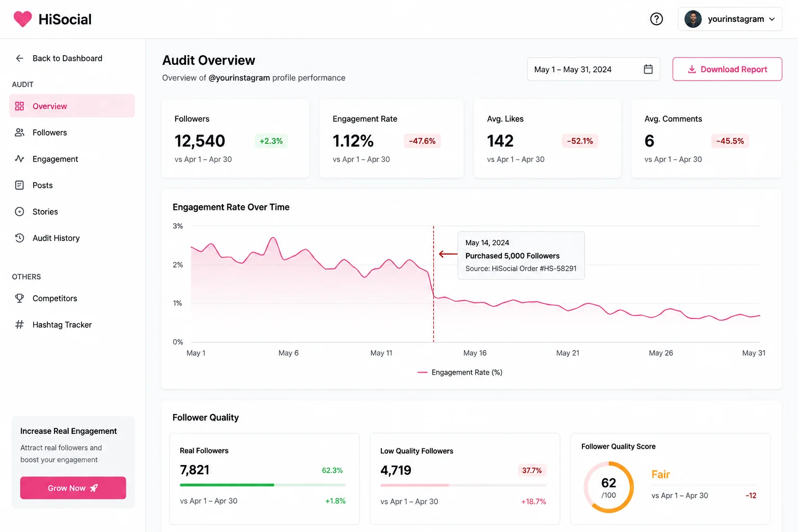Click the +1.8% real followers change
This screenshot has height=532, width=798.
pyautogui.click(x=336, y=501)
